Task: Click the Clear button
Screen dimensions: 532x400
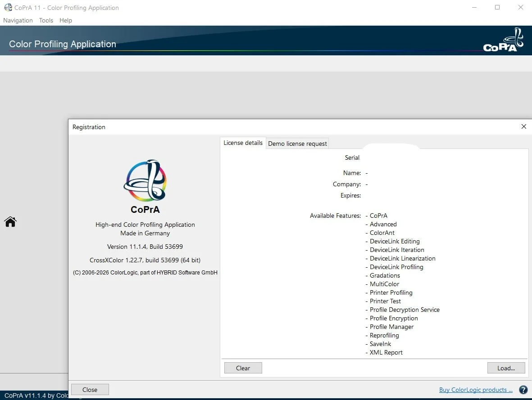Action: pyautogui.click(x=243, y=368)
